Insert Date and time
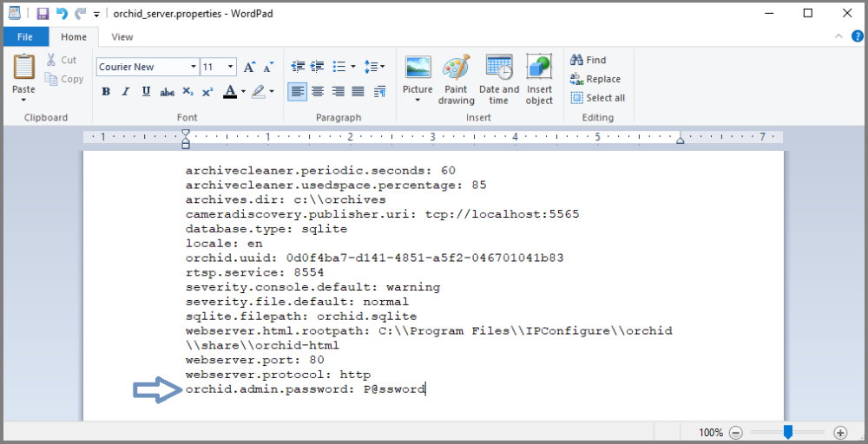 coord(499,80)
